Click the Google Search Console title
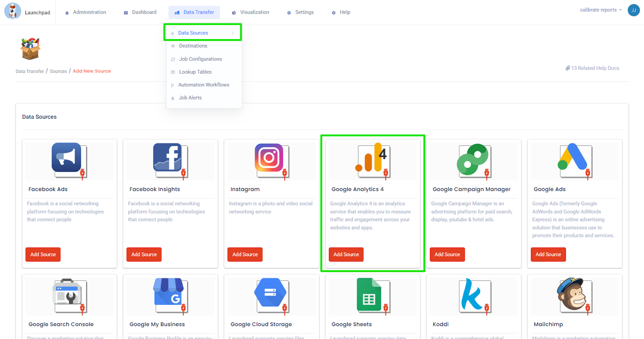 [x=61, y=324]
